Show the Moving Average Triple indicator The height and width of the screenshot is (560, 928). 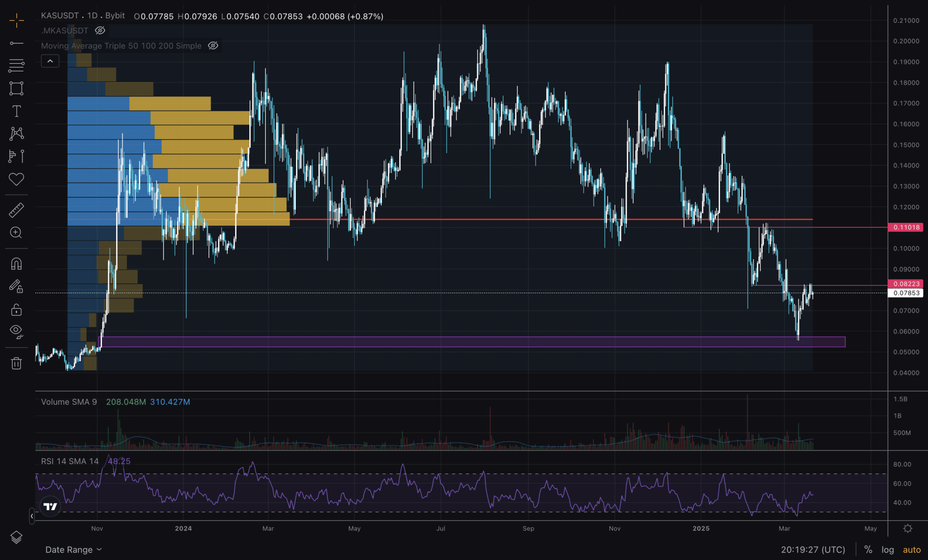[213, 46]
